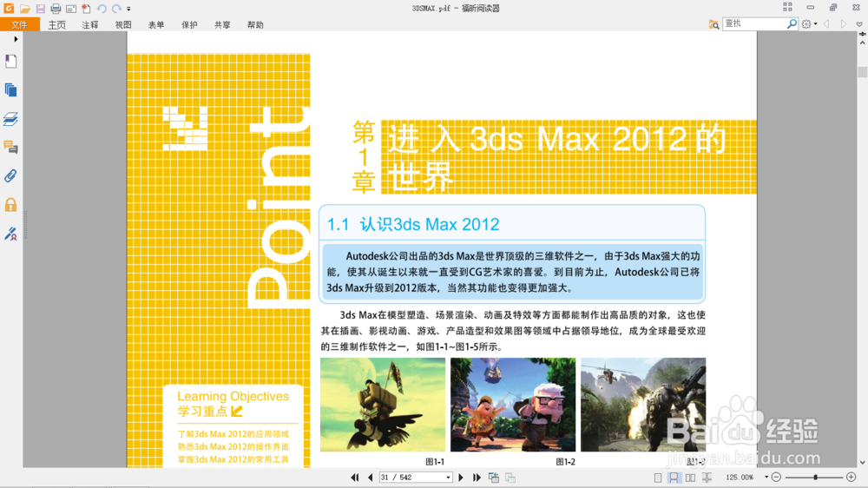Image resolution: width=868 pixels, height=488 pixels.
Task: Open the attachments paperclip panel
Action: 10,176
